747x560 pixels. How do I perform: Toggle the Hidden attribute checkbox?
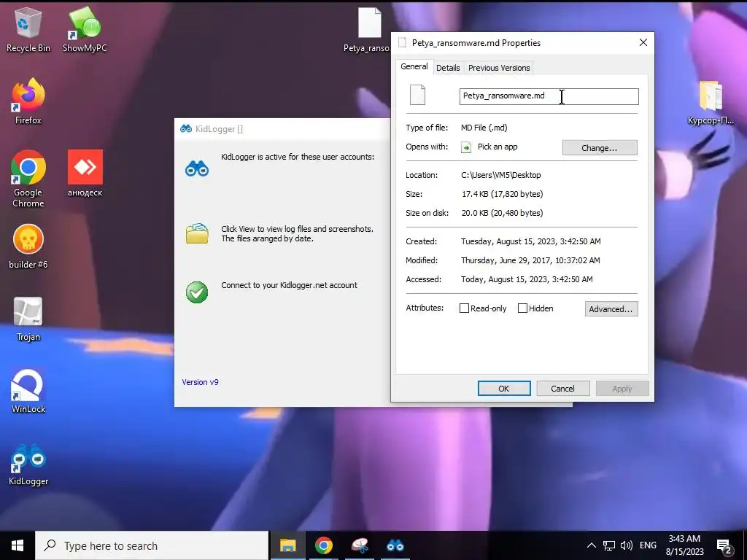(x=522, y=308)
